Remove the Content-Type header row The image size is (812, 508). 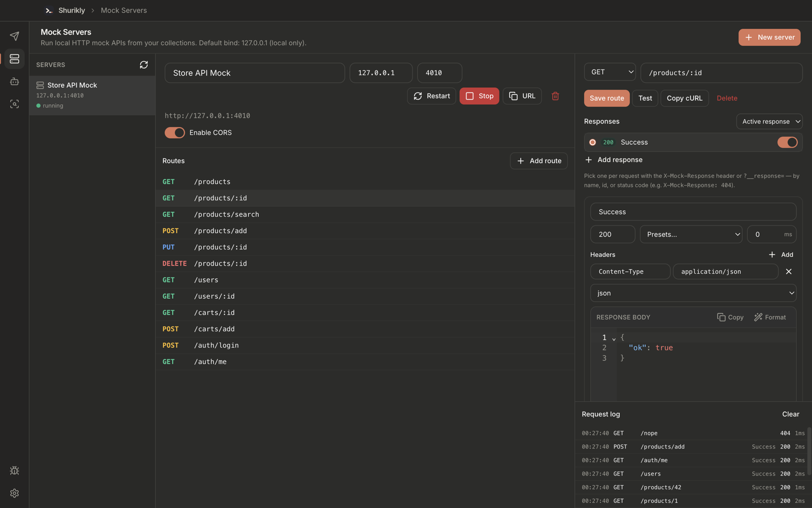click(789, 271)
